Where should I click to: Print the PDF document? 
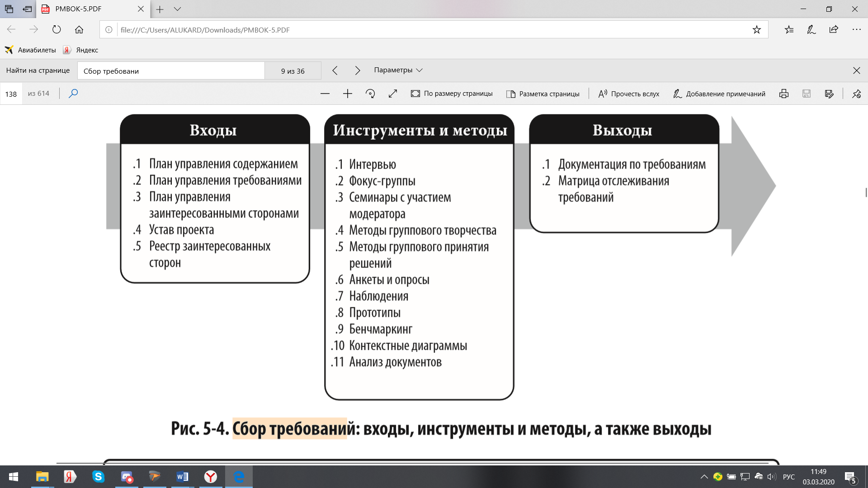pos(784,94)
